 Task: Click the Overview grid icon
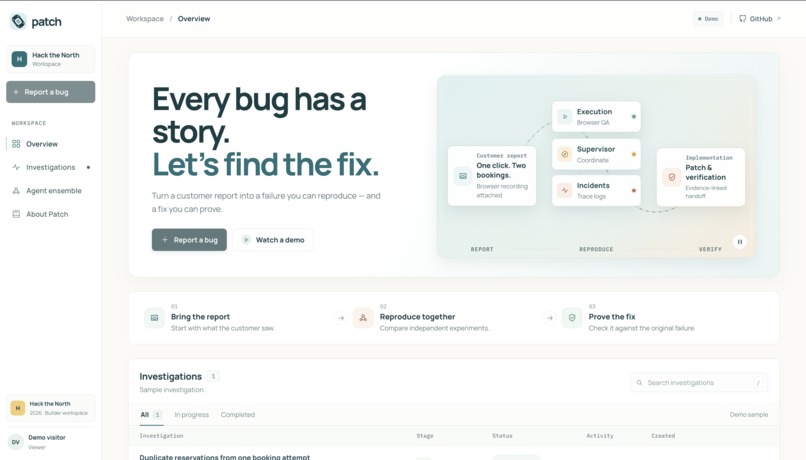[x=16, y=144]
